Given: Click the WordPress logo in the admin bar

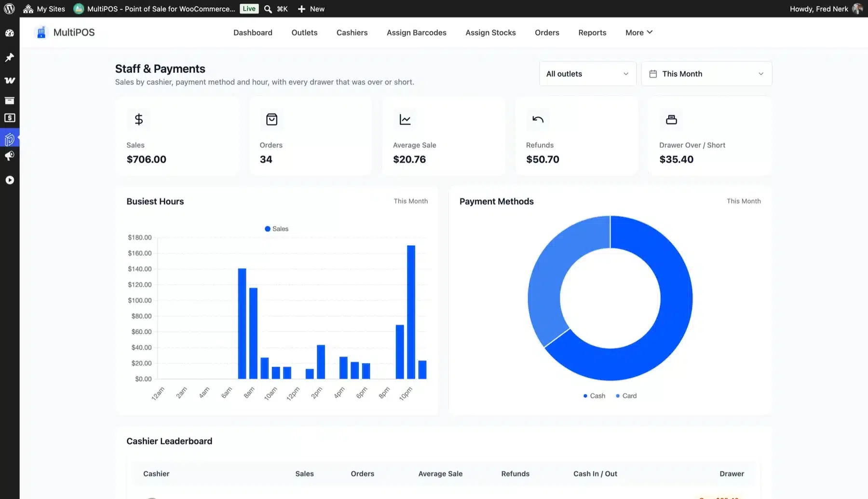Looking at the screenshot, I should [9, 9].
